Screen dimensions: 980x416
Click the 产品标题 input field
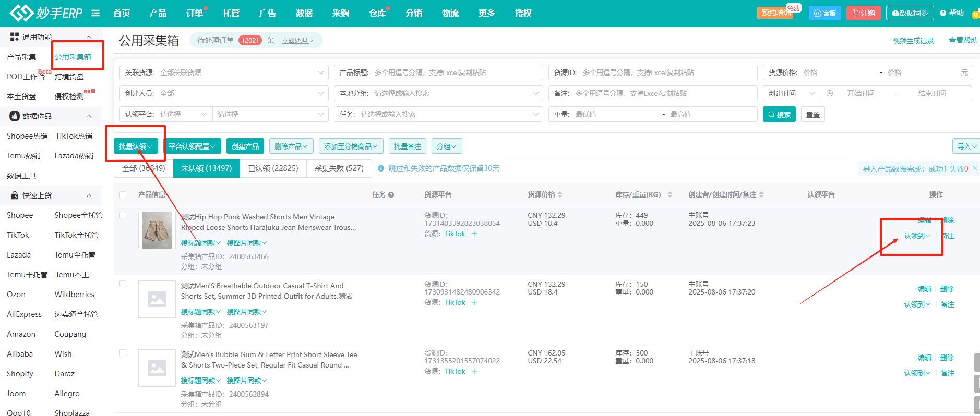(438, 72)
